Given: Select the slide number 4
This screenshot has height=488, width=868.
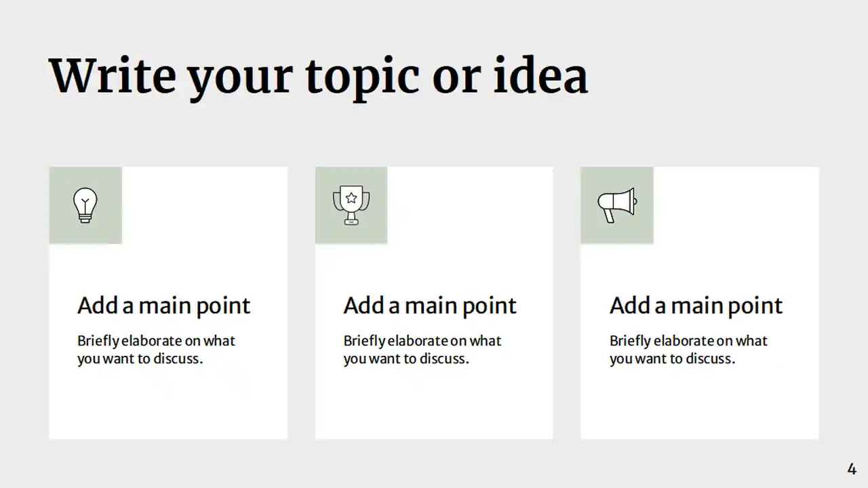Looking at the screenshot, I should pos(852,468).
